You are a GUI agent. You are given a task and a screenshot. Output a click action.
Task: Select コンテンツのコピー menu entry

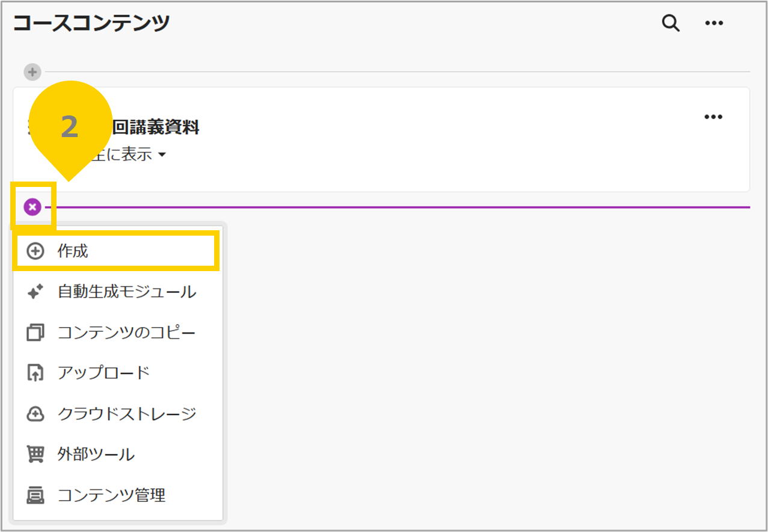coord(117,332)
